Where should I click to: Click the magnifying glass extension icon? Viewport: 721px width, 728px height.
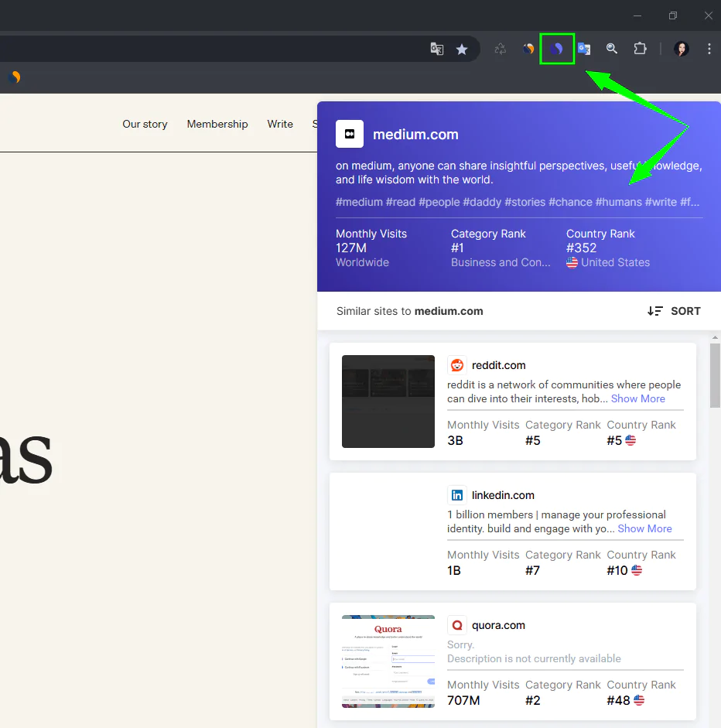coord(612,49)
